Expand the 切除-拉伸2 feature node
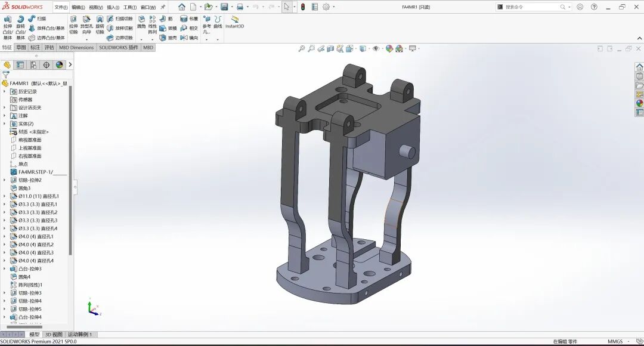Screen dimensions: 644x346 (5, 180)
